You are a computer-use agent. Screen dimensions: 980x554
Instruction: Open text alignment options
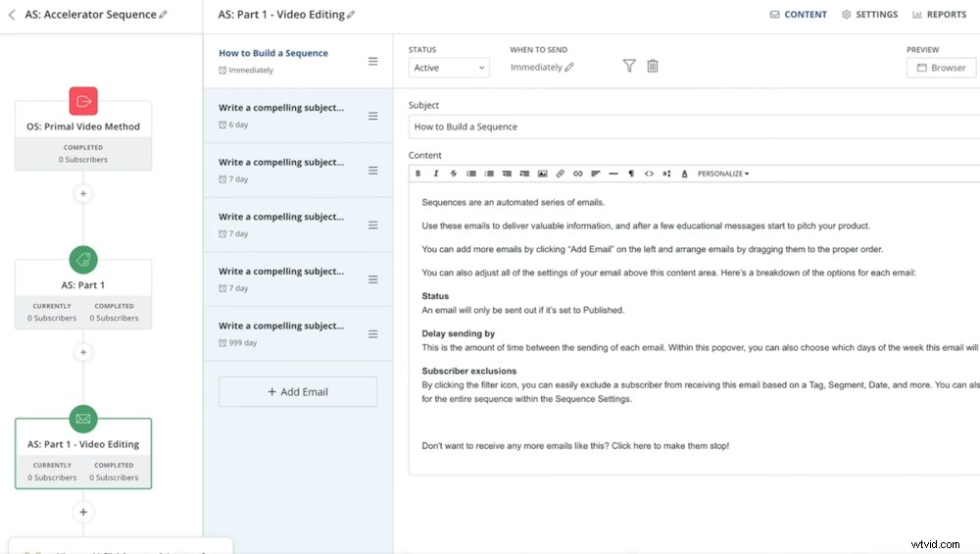(596, 174)
